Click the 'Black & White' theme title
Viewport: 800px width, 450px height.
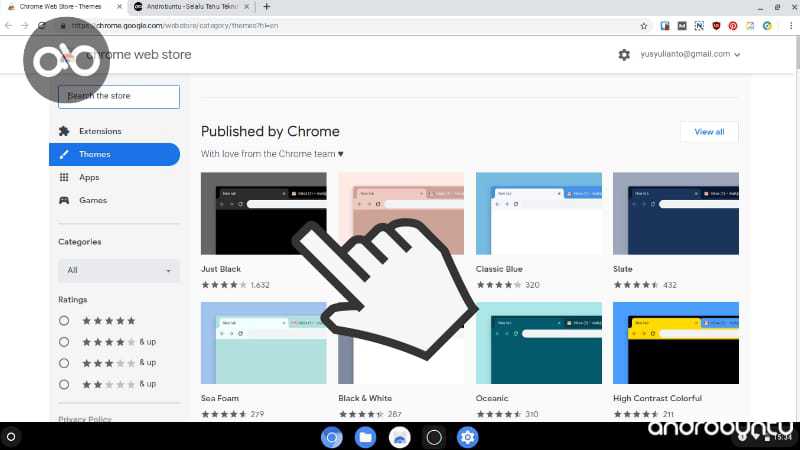point(365,398)
